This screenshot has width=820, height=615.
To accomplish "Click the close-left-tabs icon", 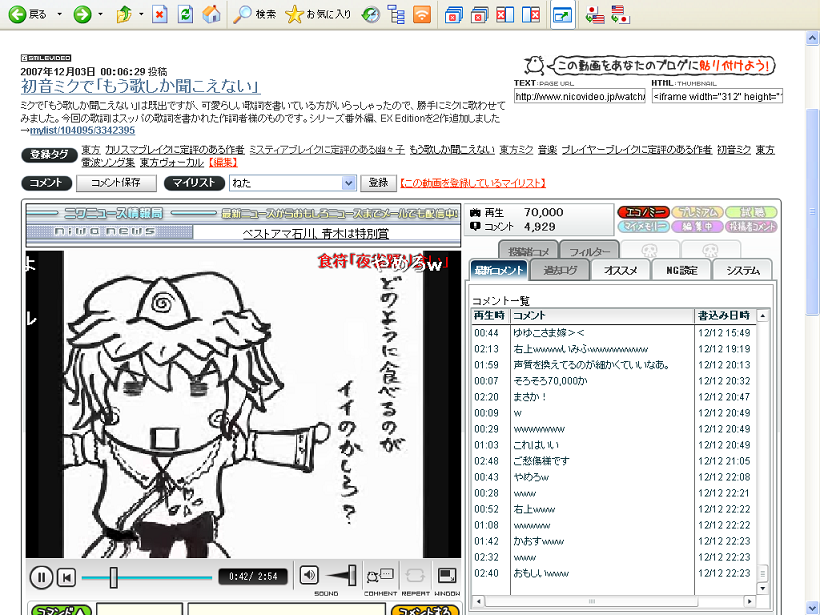I will (x=505, y=15).
